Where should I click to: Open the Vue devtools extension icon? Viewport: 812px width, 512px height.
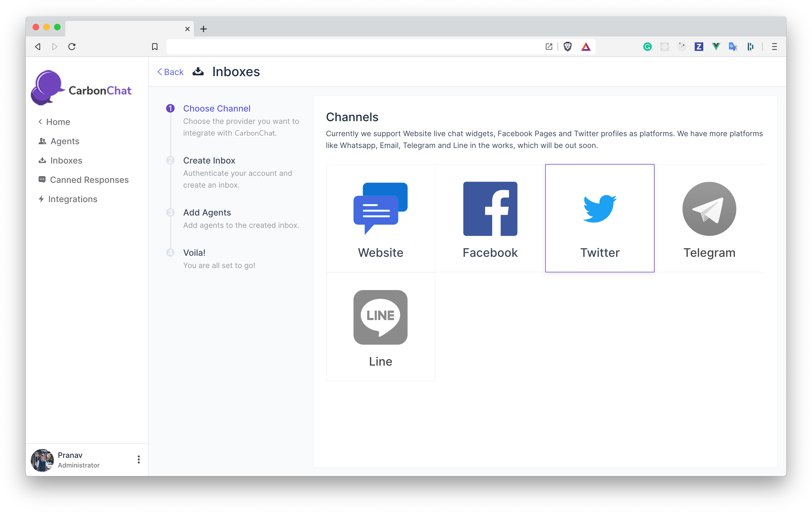click(x=716, y=47)
